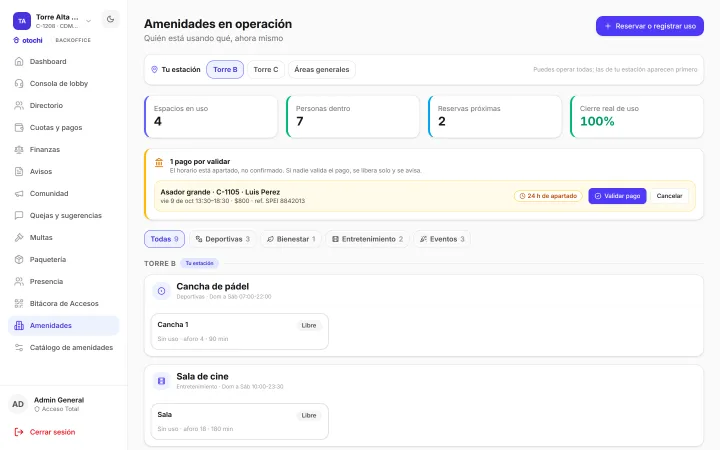Click the Cancha de pádel round icon
Image resolution: width=720 pixels, height=450 pixels.
pos(162,291)
